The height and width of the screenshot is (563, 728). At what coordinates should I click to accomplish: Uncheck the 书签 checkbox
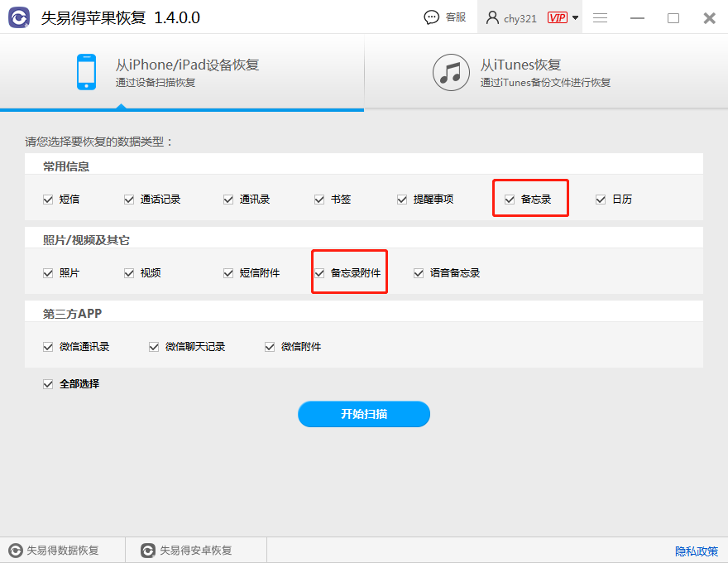319,200
